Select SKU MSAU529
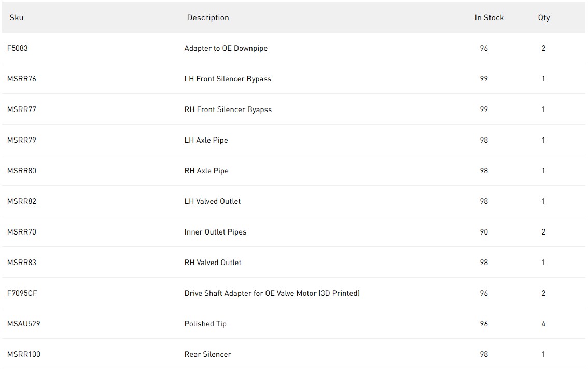588x372 pixels. click(24, 324)
